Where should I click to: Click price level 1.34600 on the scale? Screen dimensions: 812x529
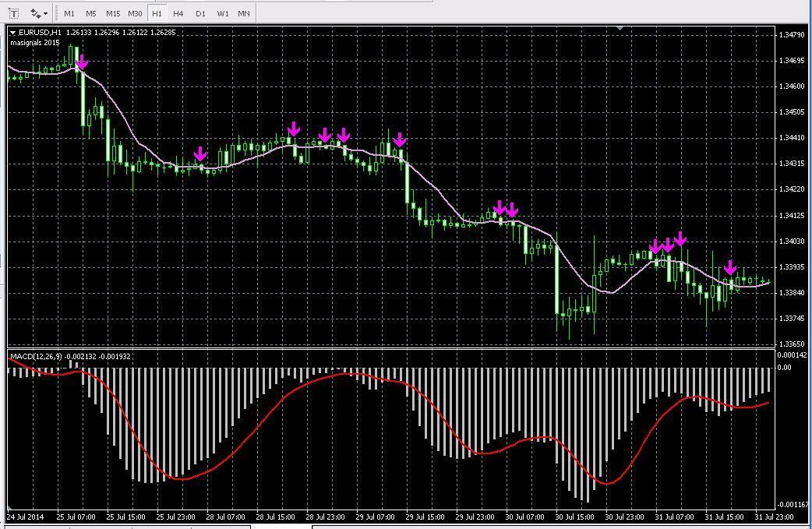tap(792, 86)
